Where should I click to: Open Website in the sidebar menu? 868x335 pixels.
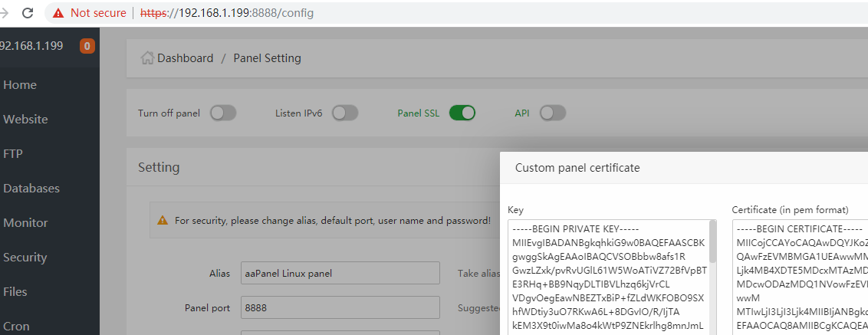point(25,120)
